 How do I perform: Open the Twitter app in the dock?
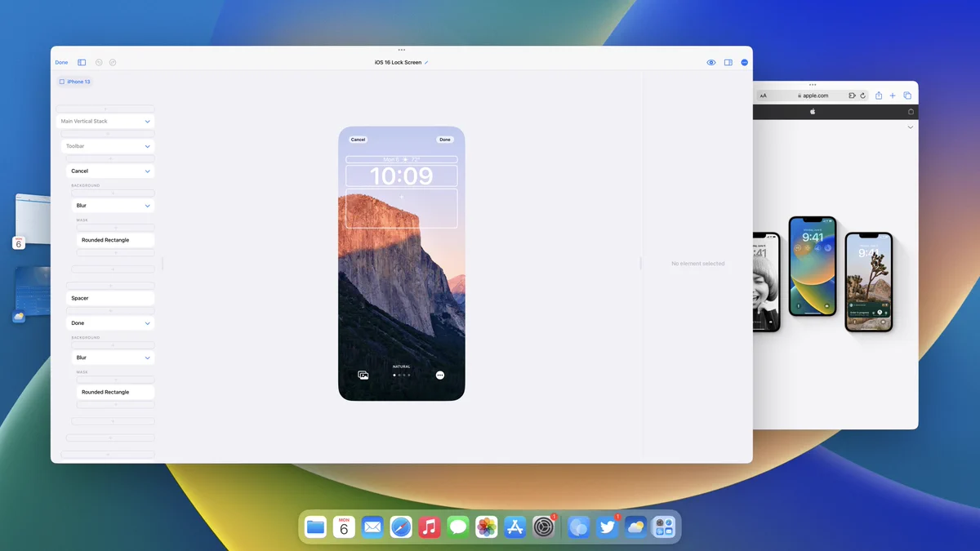(x=607, y=527)
